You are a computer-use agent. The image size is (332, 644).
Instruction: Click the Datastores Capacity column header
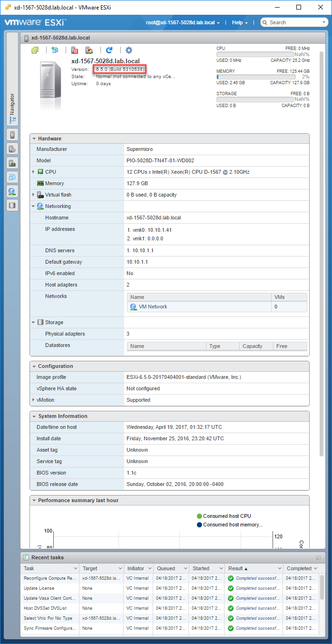[256, 346]
